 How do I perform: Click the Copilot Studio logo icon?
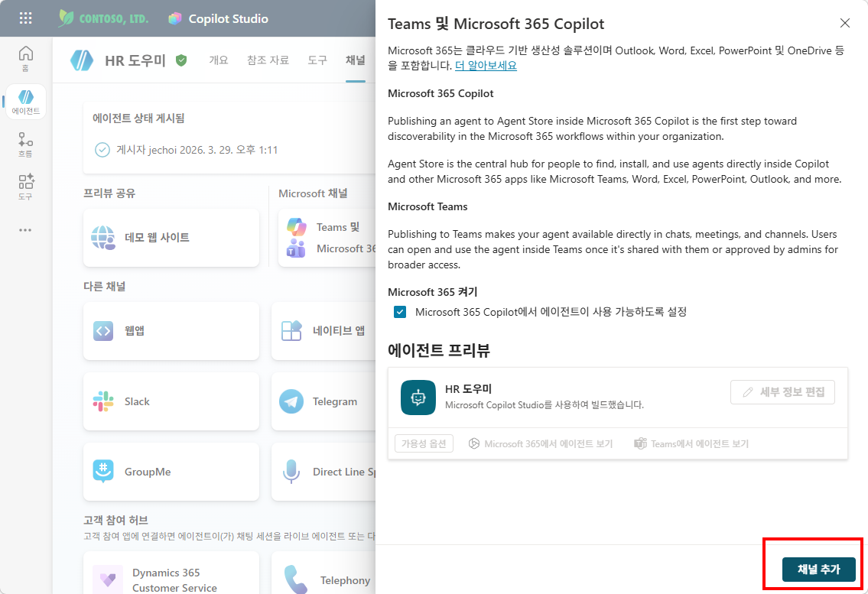pos(175,18)
